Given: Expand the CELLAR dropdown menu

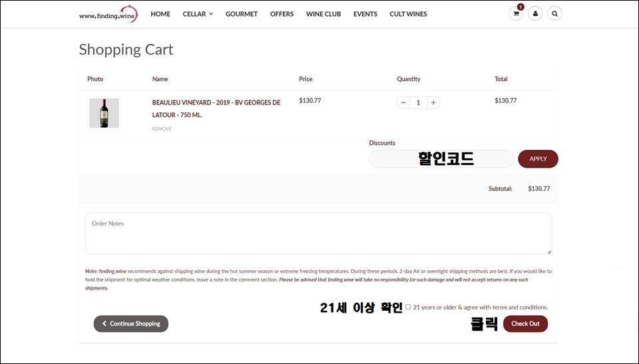Looking at the screenshot, I should pos(198,14).
